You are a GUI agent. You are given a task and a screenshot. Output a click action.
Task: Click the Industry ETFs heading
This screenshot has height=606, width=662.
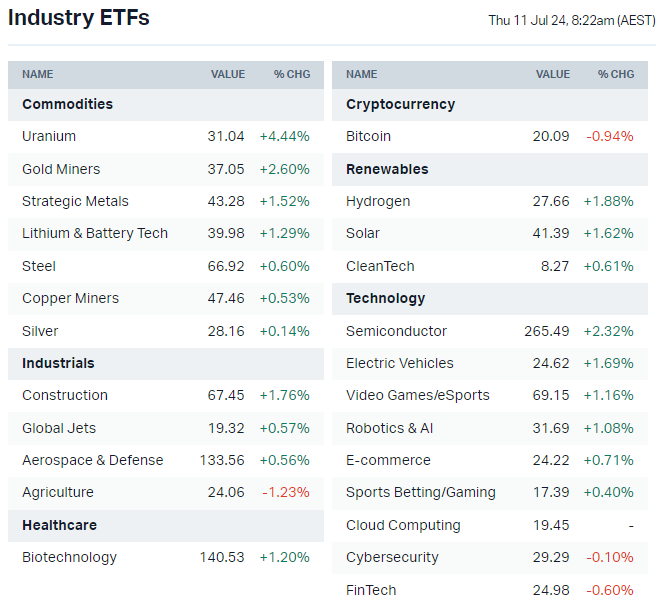pyautogui.click(x=79, y=18)
